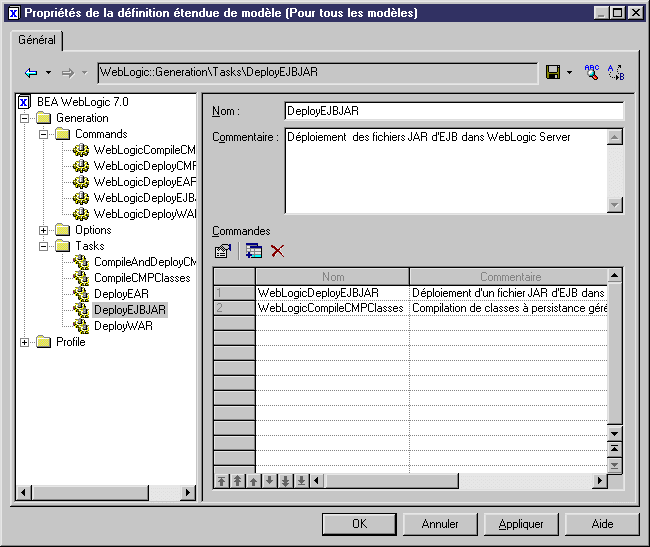Viewport: 650px width, 547px height.
Task: Click the back arrow navigation icon
Action: click(x=31, y=72)
